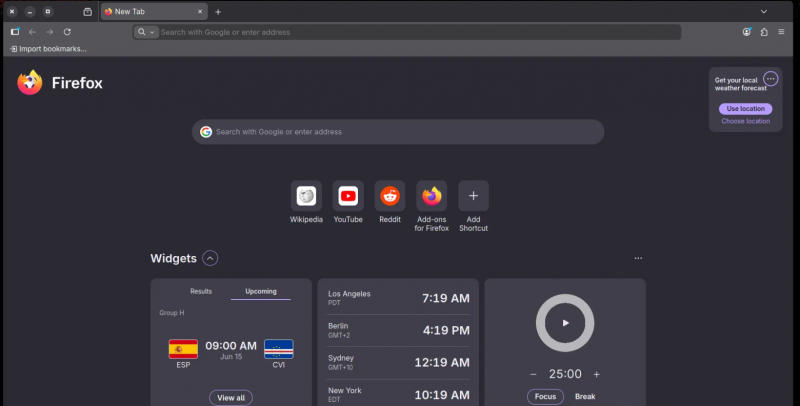Select Sydney clock row
This screenshot has width=800, height=406.
398,362
